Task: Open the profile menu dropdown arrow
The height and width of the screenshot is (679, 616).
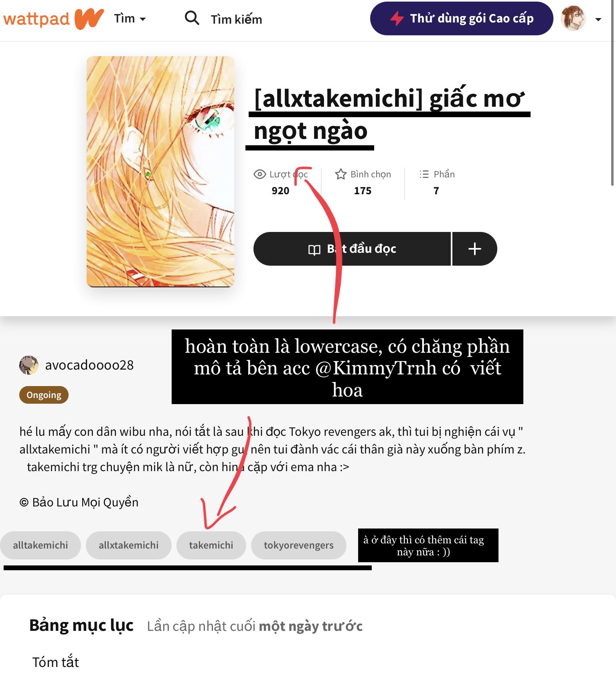Action: pyautogui.click(x=598, y=19)
